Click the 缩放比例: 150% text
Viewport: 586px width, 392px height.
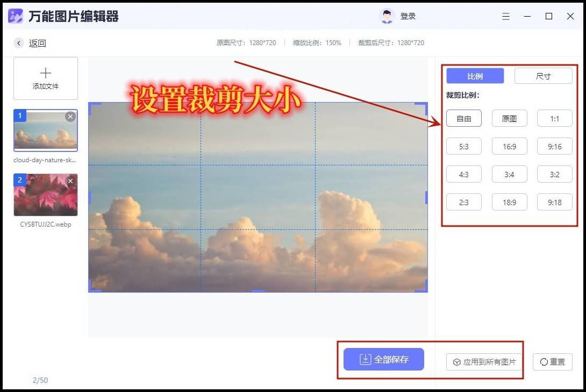click(317, 42)
